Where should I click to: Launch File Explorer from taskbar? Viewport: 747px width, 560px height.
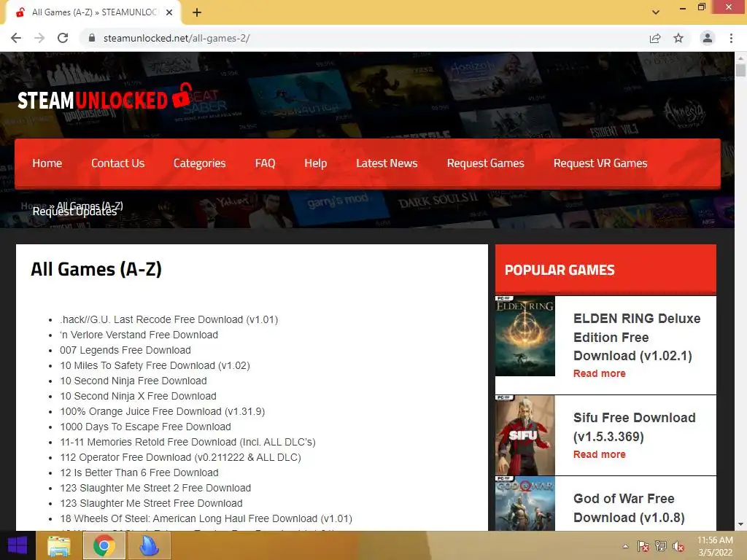coord(59,545)
